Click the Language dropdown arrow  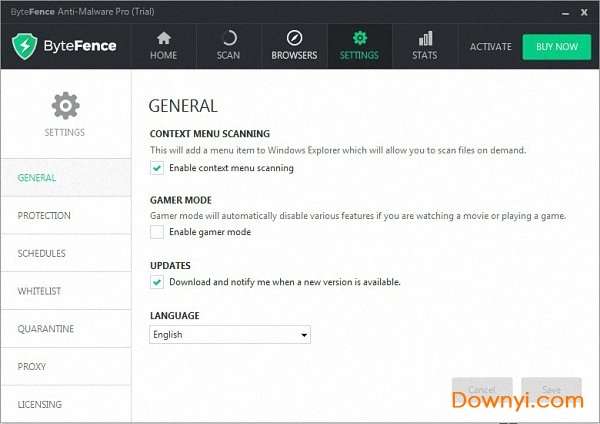303,335
